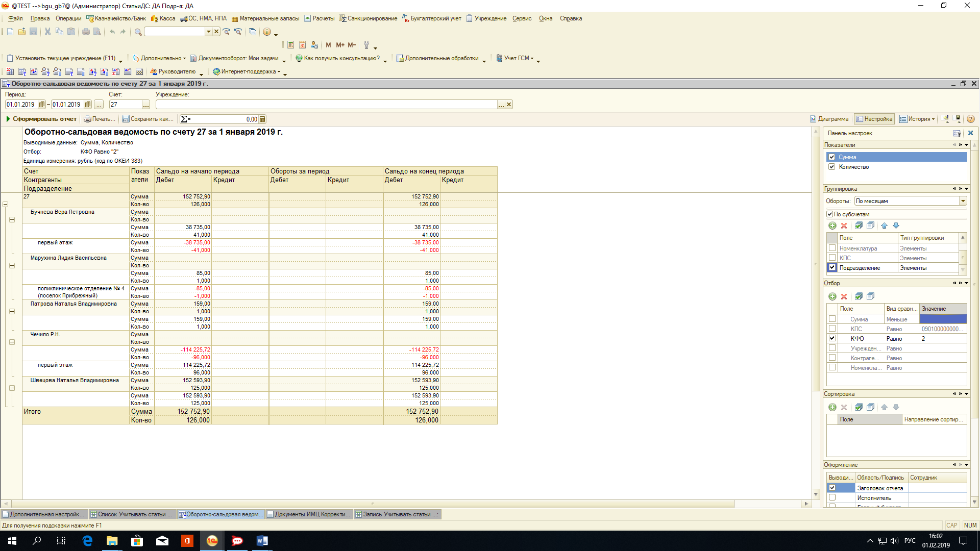The width and height of the screenshot is (980, 551).
Task: Click the Печать printer button
Action: coord(100,119)
